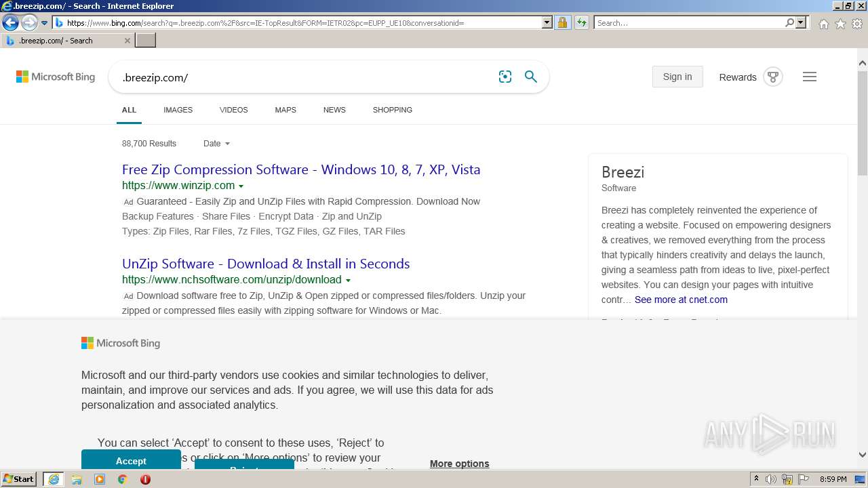Click Internet Explorer taskbar icon
Screen dimensions: 868x488
click(x=54, y=479)
